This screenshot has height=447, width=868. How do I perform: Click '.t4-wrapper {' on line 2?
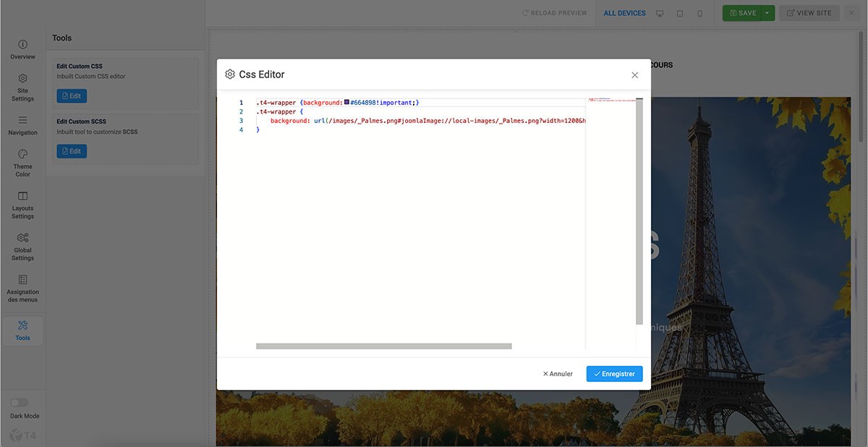[x=279, y=112]
